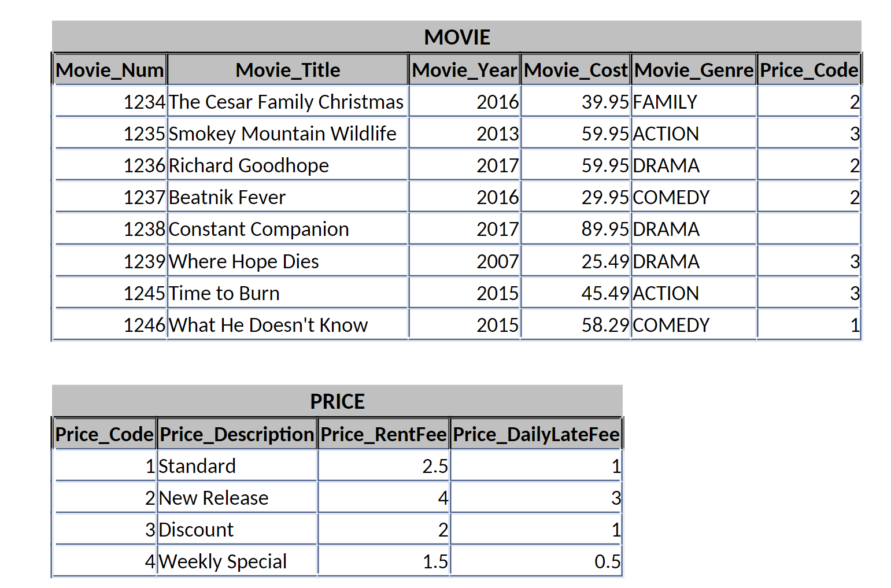
Task: Select the empty Price_Code cell for Constant Companion
Action: 809,229
